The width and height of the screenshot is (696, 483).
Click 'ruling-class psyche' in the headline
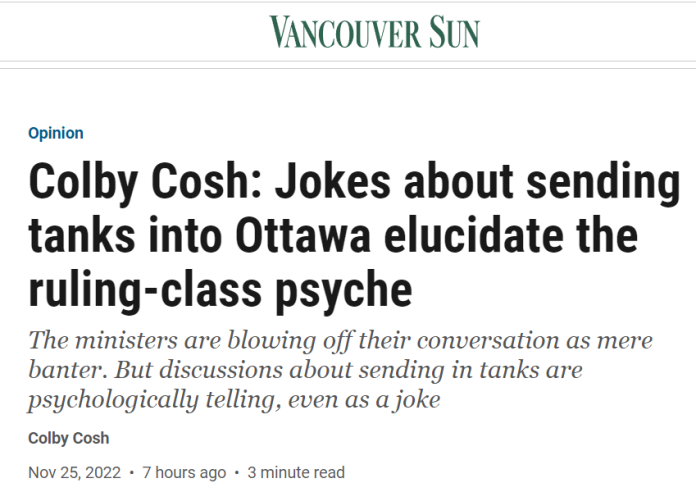pos(220,290)
